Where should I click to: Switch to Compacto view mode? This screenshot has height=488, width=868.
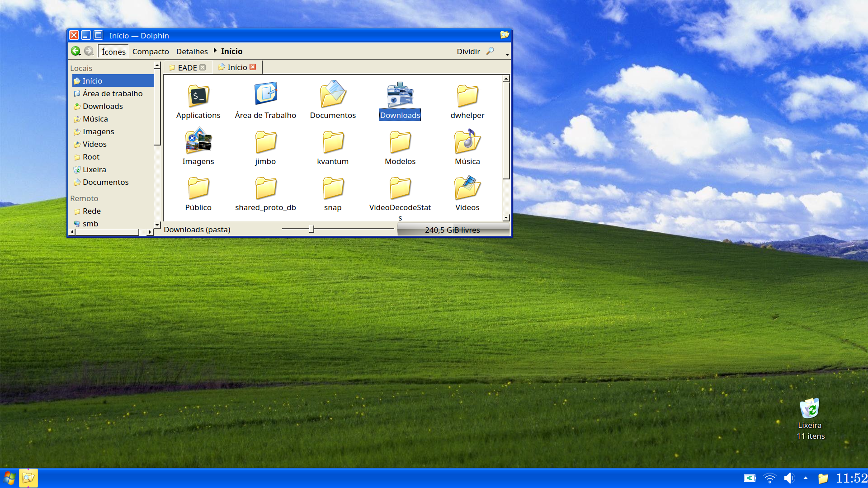[x=151, y=52]
